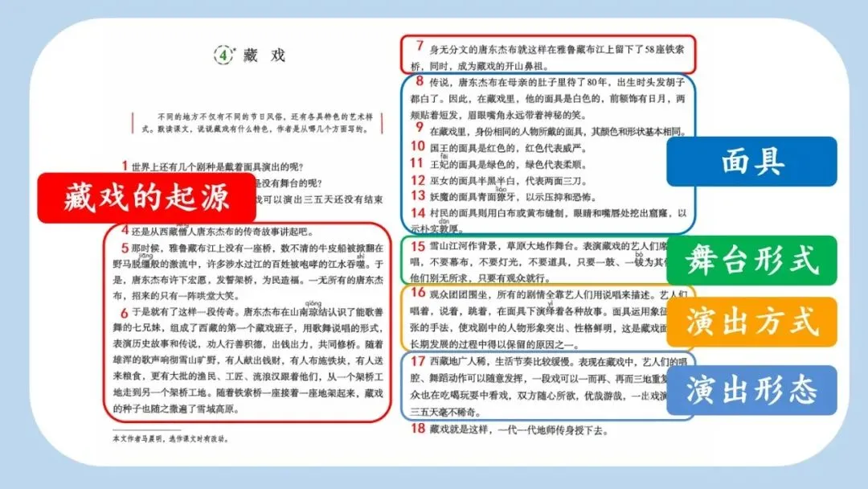Click the line 那时候，雅鲁藏布江上没有一座桥

[x=257, y=248]
